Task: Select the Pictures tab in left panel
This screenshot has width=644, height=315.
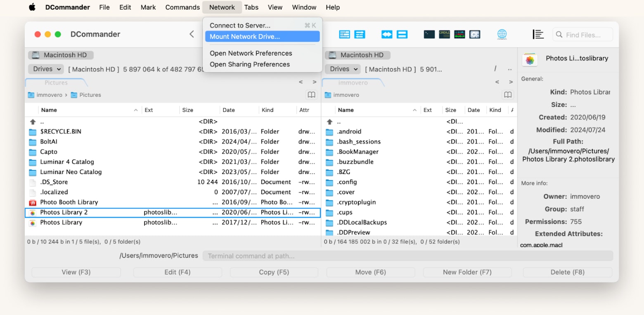Action: click(x=56, y=82)
